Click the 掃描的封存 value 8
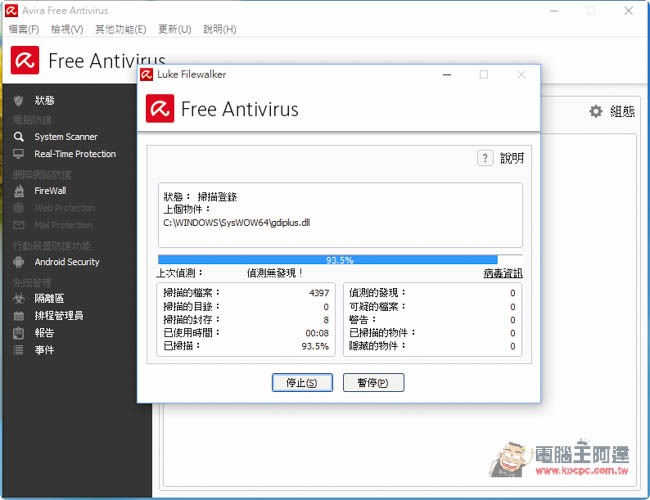This screenshot has height=500, width=650. [326, 320]
